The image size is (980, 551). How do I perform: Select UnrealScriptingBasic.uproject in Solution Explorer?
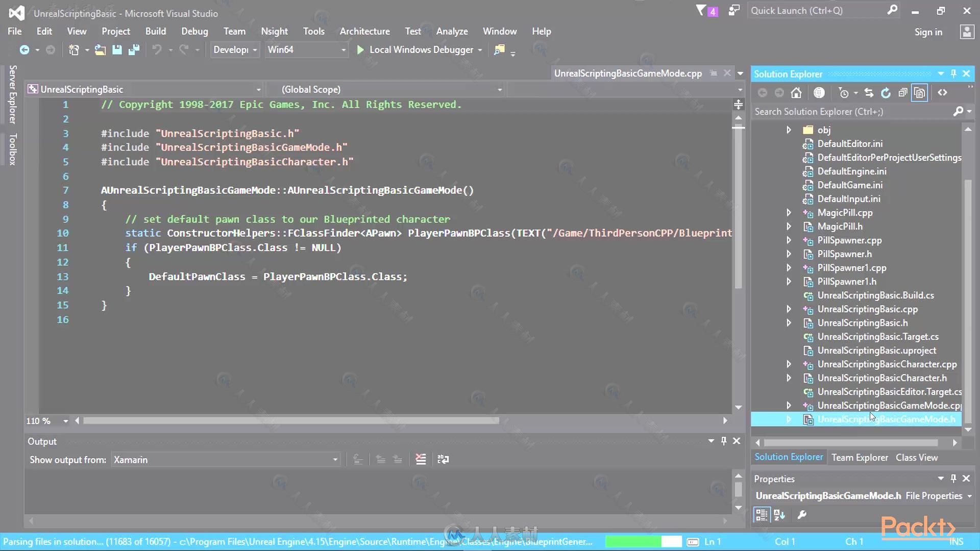876,350
